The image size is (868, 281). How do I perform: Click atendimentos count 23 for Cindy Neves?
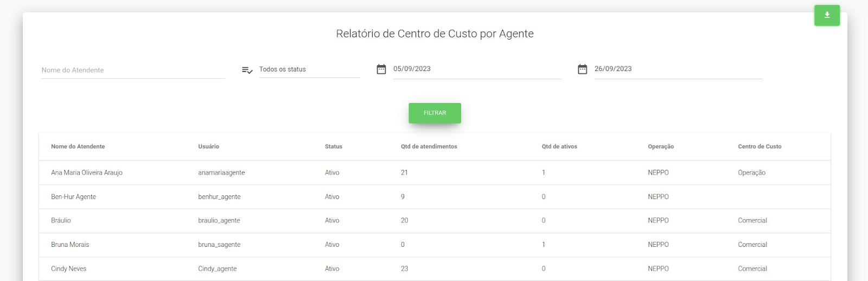(404, 269)
